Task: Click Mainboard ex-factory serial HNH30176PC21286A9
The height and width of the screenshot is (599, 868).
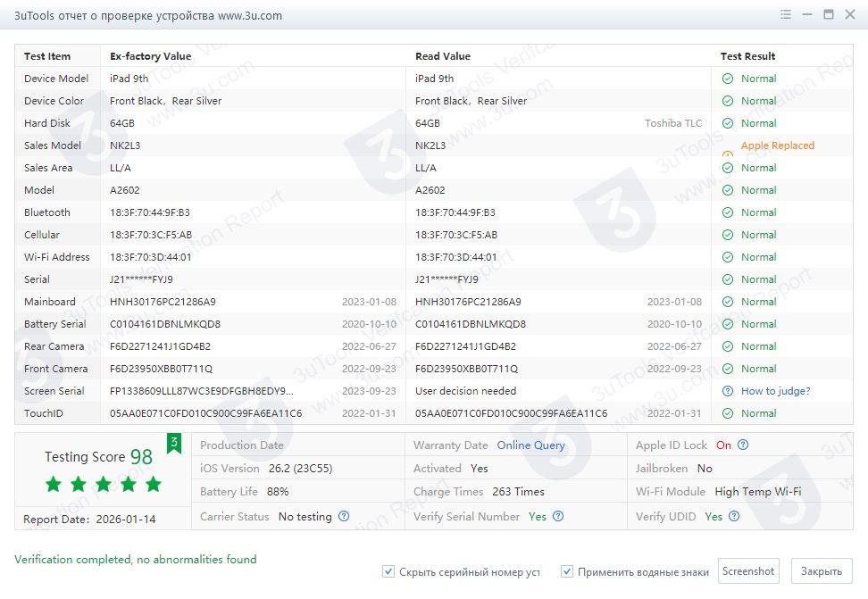Action: click(x=163, y=302)
